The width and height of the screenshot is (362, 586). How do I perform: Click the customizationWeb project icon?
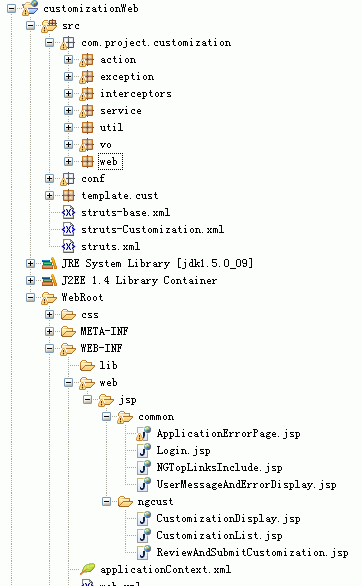point(30,8)
